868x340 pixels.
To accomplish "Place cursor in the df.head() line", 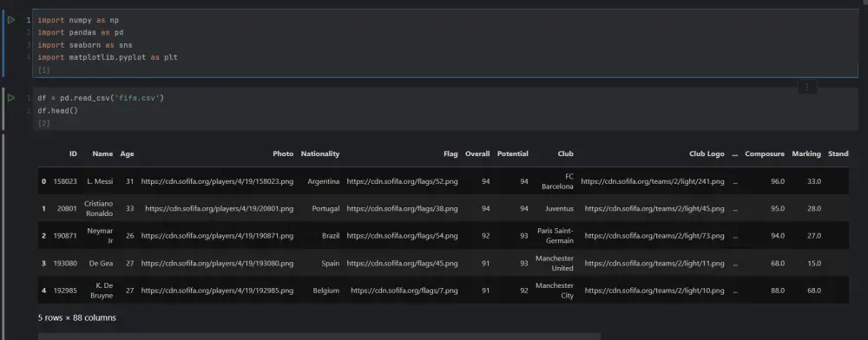I will coord(58,110).
